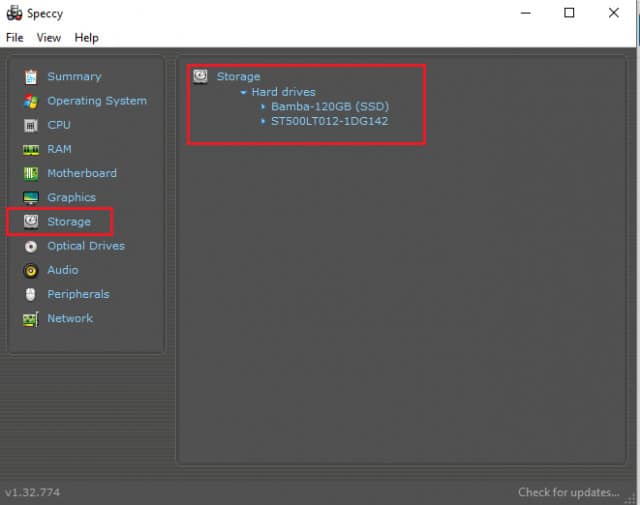This screenshot has width=640, height=505.
Task: Open the View menu
Action: 49,38
